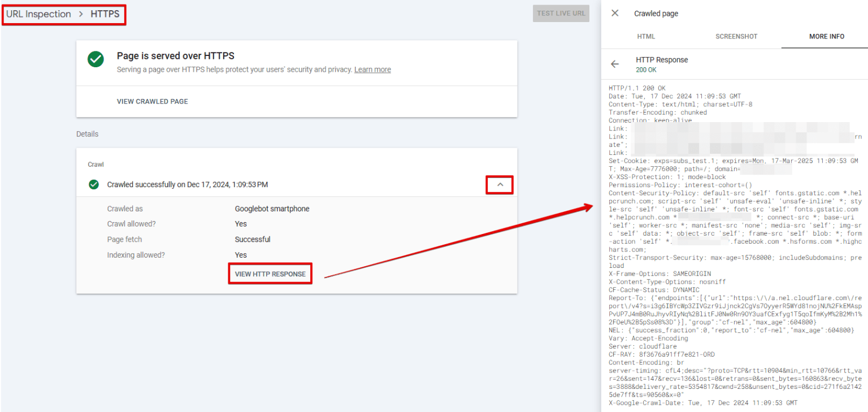Open the MORE INFO tab
The width and height of the screenshot is (868, 412).
(x=826, y=36)
